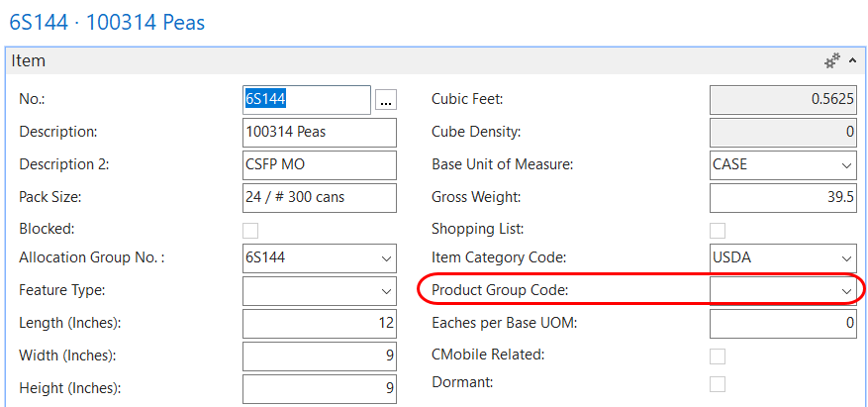Collapse the Item section chevron
Image resolution: width=868 pixels, height=407 pixels.
pos(853,60)
